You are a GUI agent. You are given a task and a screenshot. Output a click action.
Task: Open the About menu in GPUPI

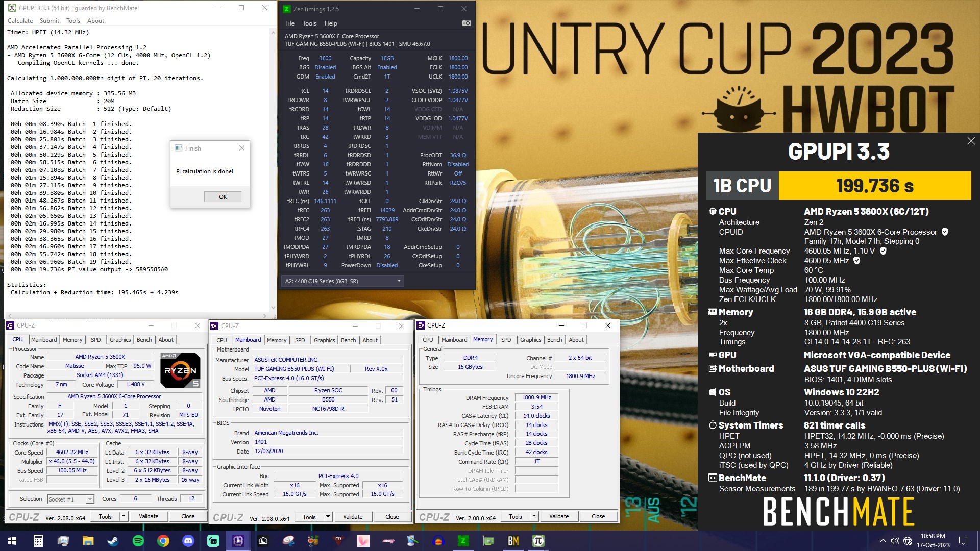[x=95, y=21]
